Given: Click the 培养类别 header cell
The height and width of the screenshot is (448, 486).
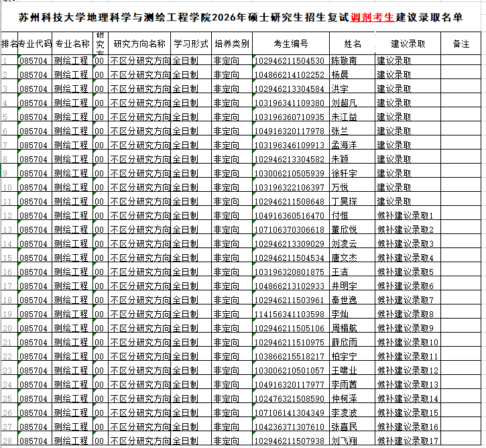Looking at the screenshot, I should (231, 44).
